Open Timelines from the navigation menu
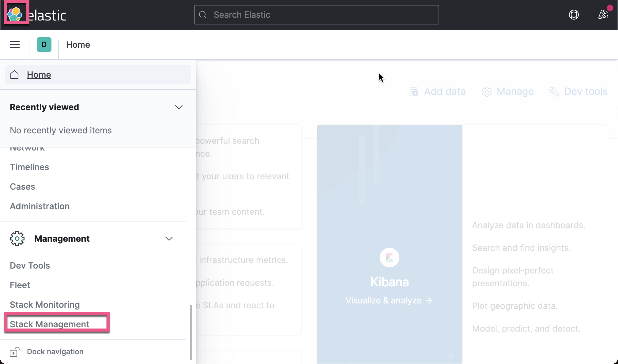The height and width of the screenshot is (364, 618). tap(29, 167)
